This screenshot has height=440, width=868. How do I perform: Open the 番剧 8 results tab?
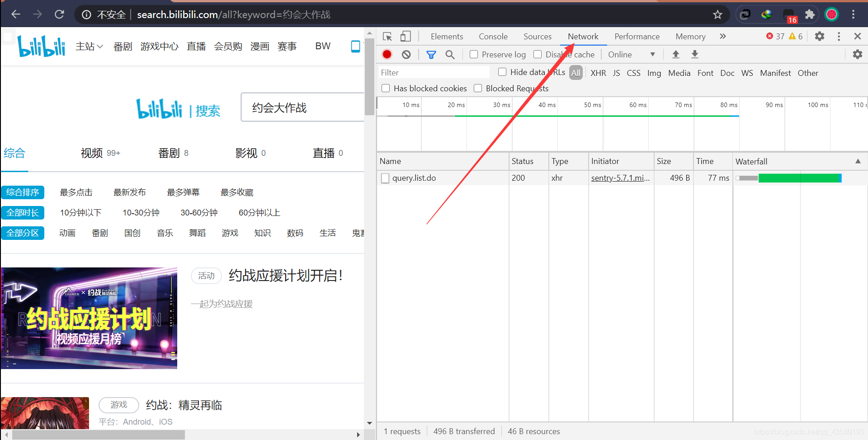coord(173,153)
